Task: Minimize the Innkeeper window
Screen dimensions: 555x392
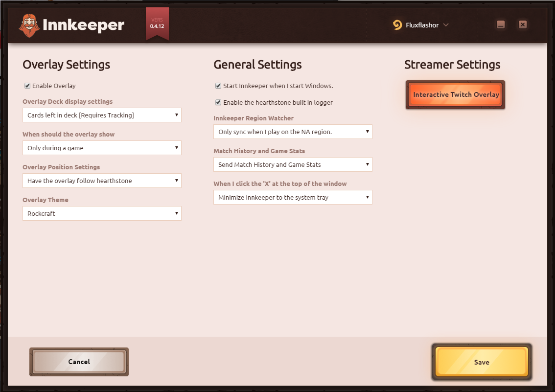Action: 500,24
